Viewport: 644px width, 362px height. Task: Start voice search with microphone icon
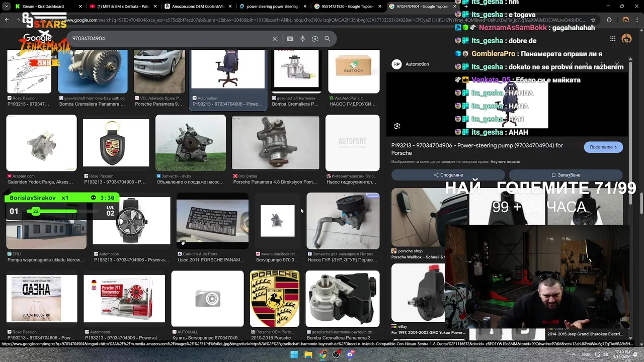click(302, 39)
